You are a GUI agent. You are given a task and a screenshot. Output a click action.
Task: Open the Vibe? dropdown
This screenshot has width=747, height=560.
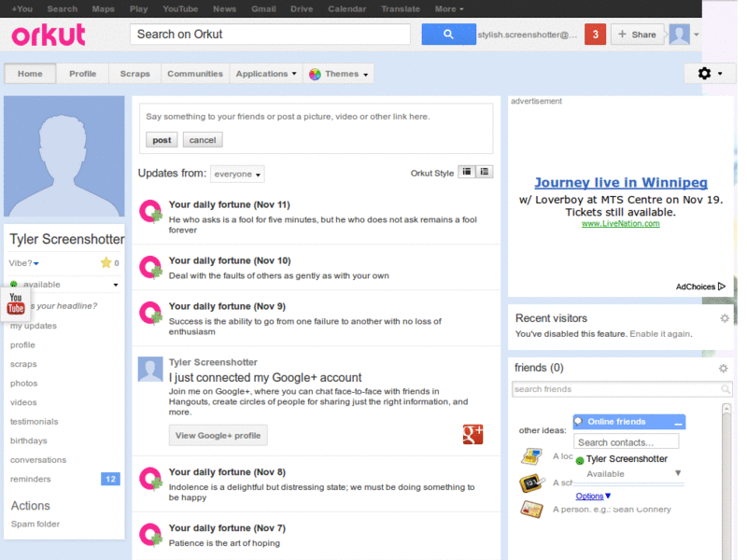click(x=24, y=263)
